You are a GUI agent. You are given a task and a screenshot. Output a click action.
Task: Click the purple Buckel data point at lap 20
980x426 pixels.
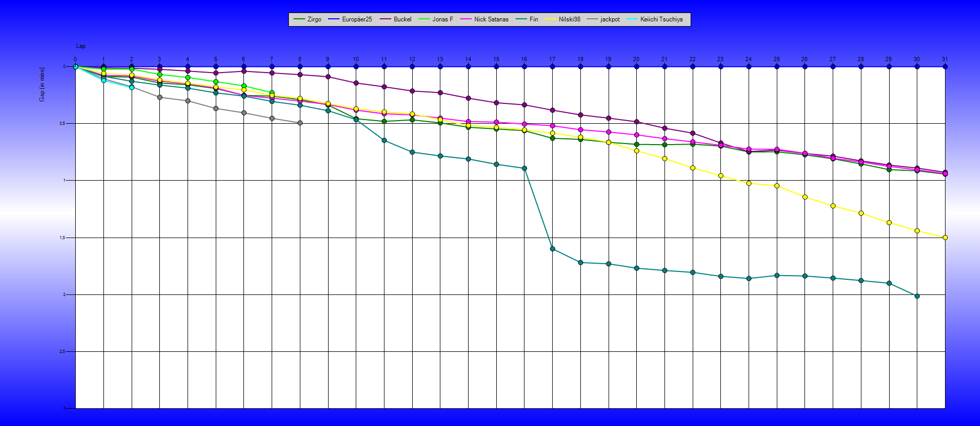coord(637,122)
